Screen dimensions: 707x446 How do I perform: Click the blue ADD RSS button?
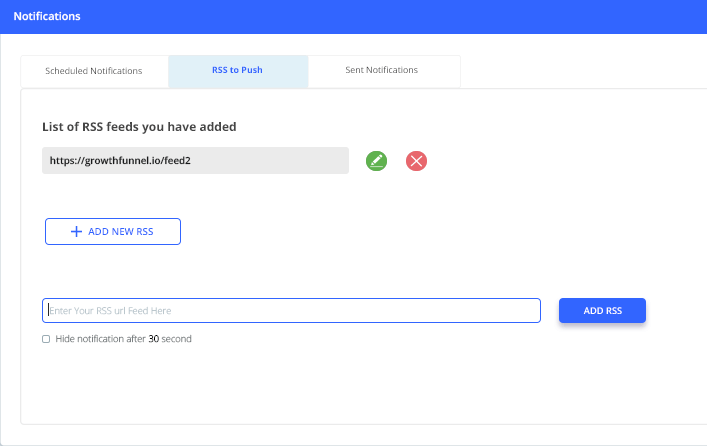point(601,311)
